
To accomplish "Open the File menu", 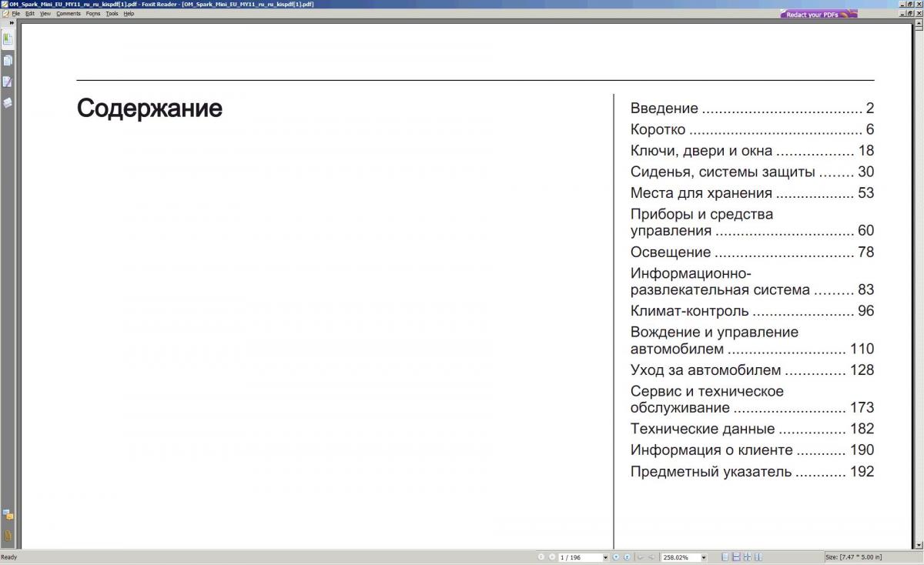I will coord(15,14).
